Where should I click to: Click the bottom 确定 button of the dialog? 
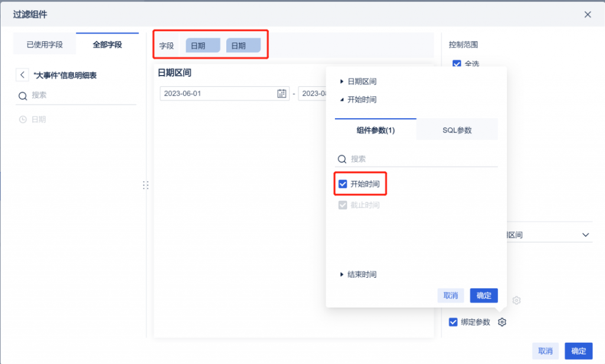(578, 351)
